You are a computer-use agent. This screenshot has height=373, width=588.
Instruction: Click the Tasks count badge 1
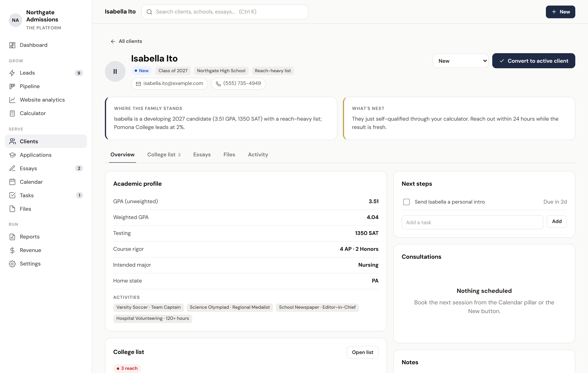click(x=79, y=195)
